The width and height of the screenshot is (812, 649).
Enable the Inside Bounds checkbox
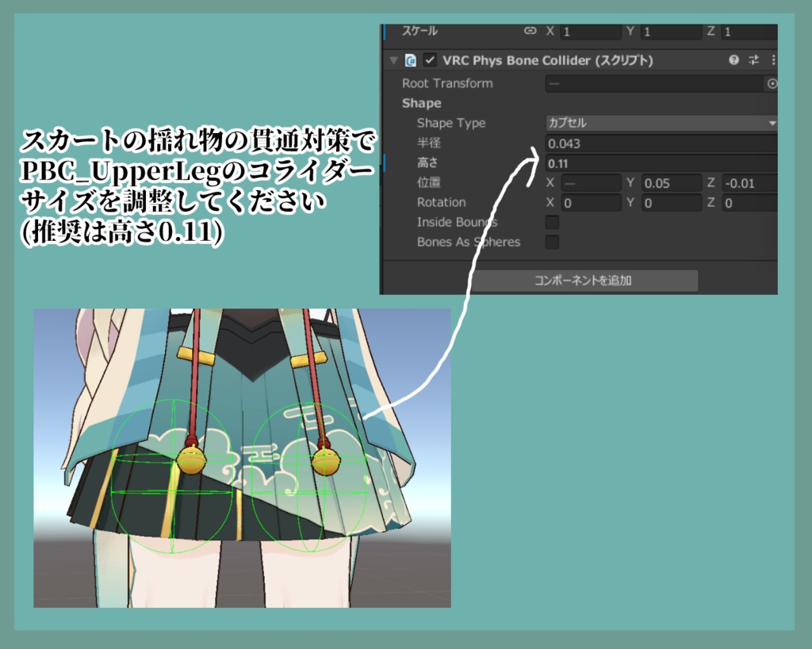click(552, 222)
